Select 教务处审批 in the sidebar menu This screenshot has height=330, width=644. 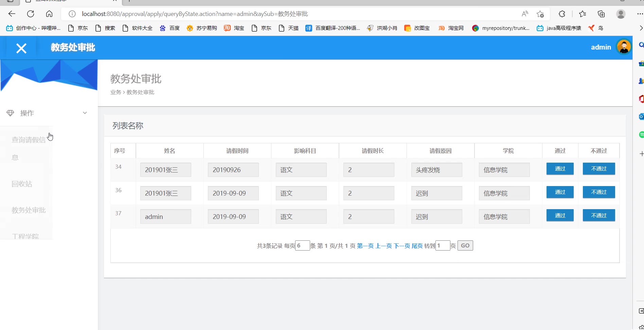tap(29, 210)
